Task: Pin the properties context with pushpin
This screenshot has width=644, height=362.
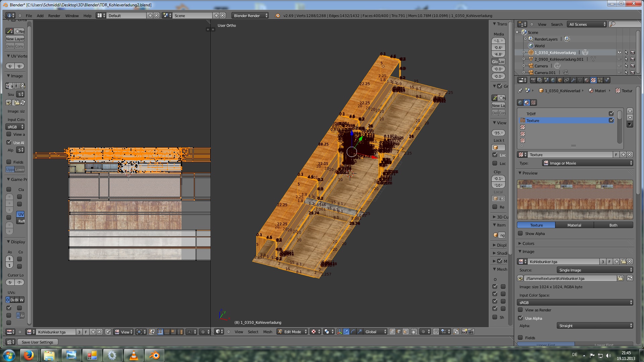Action: pos(520,91)
